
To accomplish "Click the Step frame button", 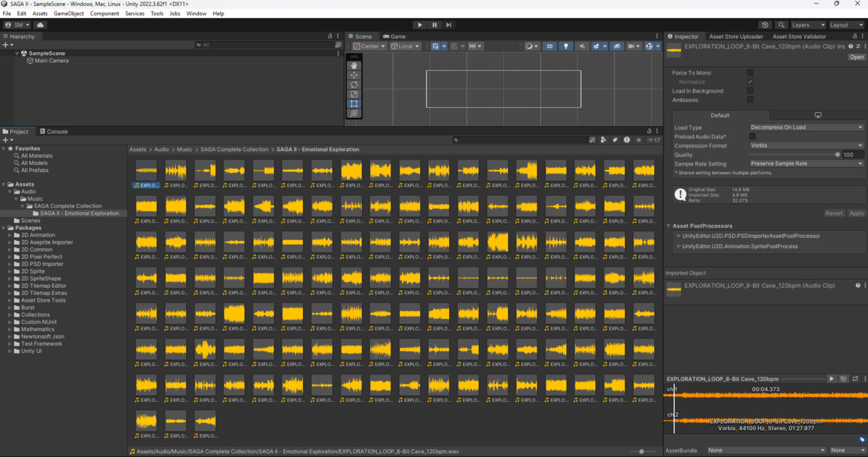I will click(450, 25).
